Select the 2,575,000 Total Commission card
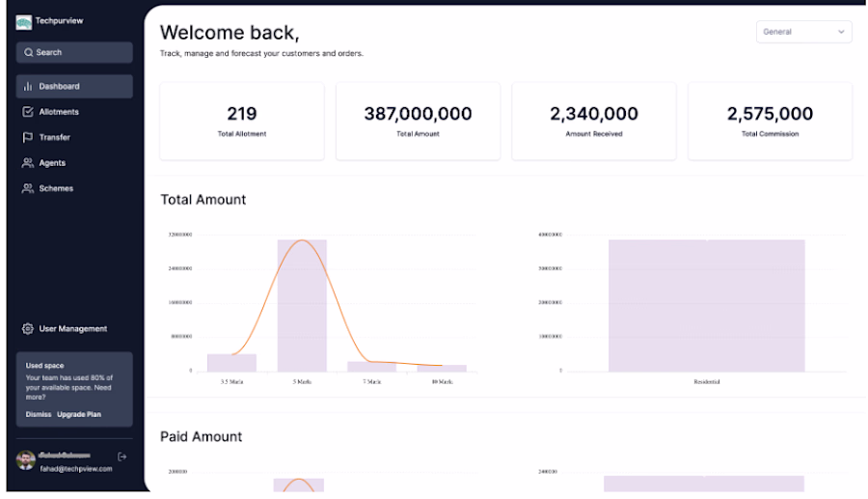This screenshot has height=499, width=868. pos(770,122)
